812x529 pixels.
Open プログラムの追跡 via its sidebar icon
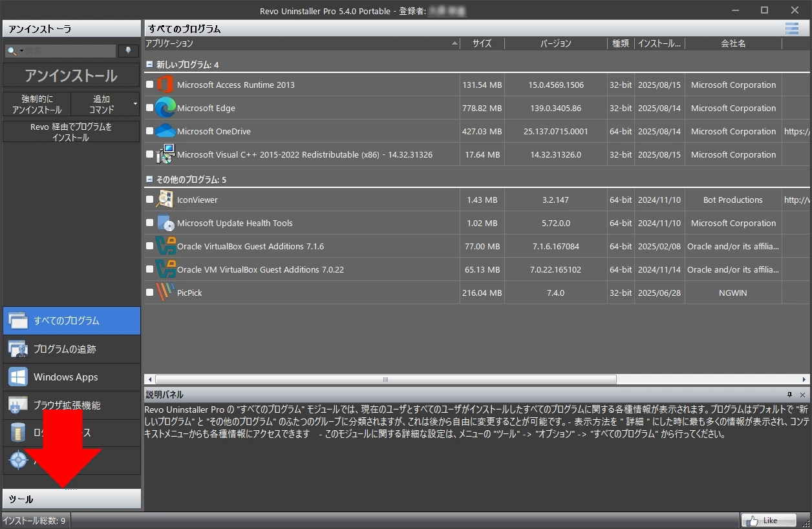click(18, 349)
